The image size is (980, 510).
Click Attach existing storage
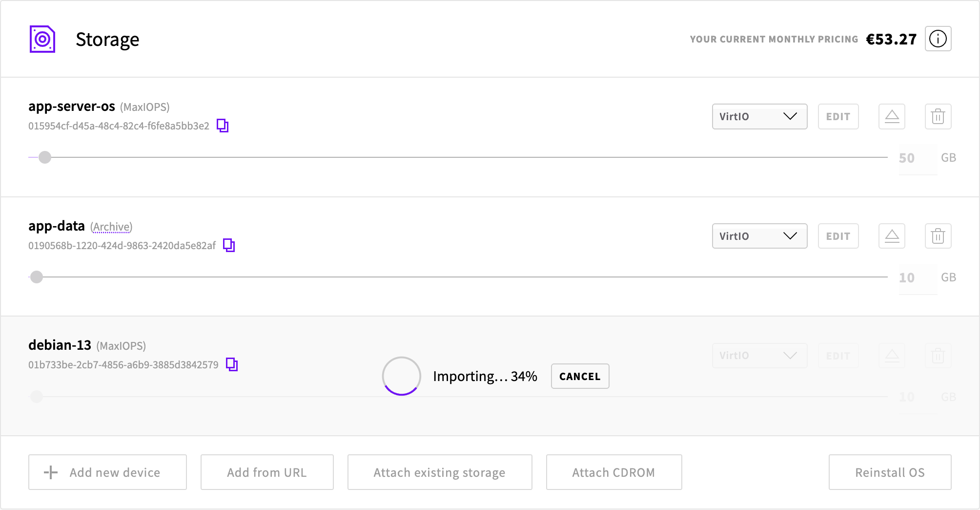[440, 472]
